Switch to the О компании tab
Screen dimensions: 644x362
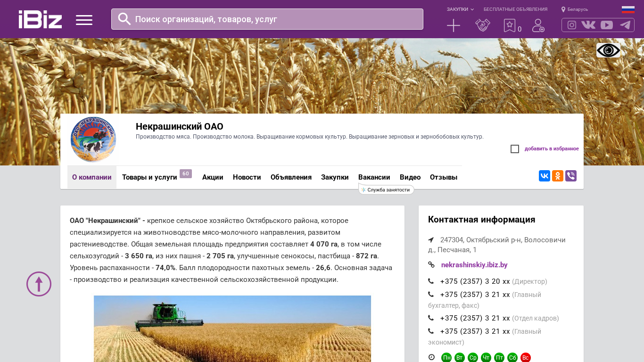[x=92, y=177]
